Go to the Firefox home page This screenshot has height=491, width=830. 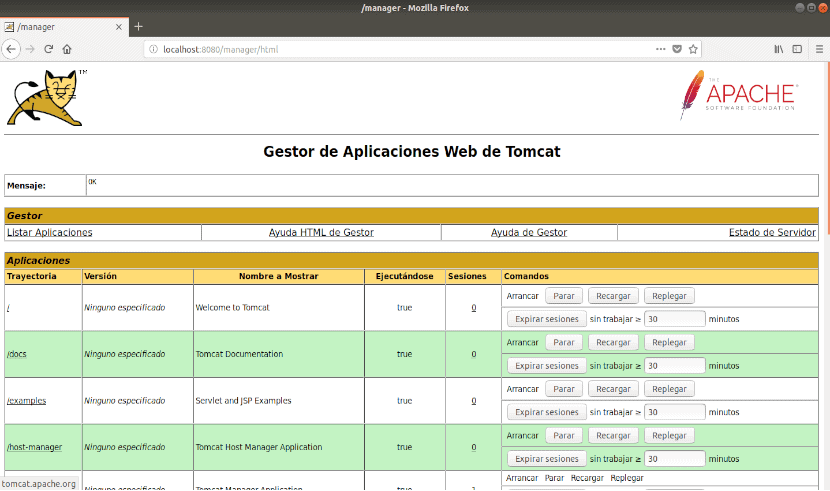coord(67,49)
